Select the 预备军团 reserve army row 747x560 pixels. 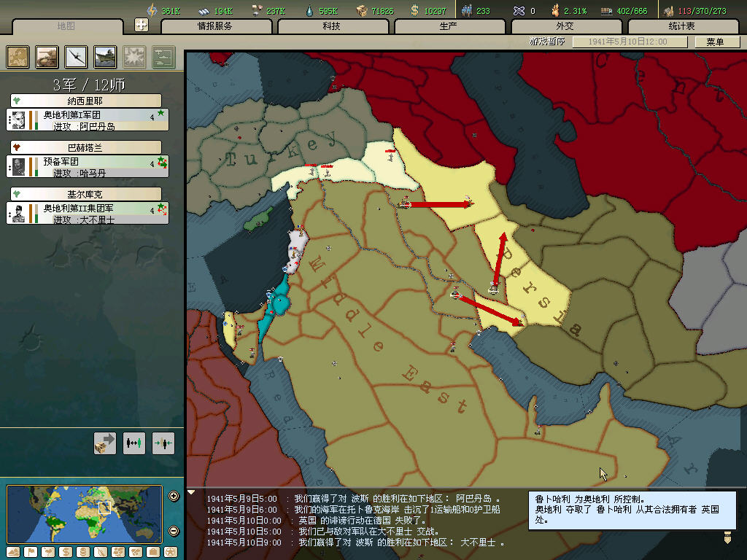(x=88, y=167)
